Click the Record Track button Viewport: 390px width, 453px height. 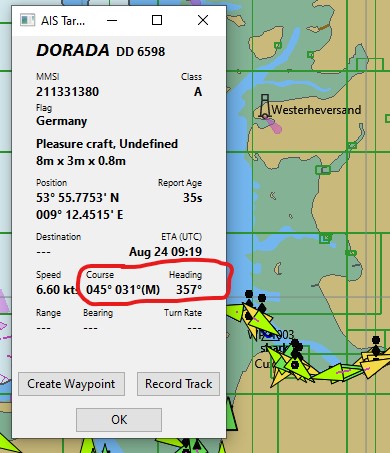click(178, 384)
